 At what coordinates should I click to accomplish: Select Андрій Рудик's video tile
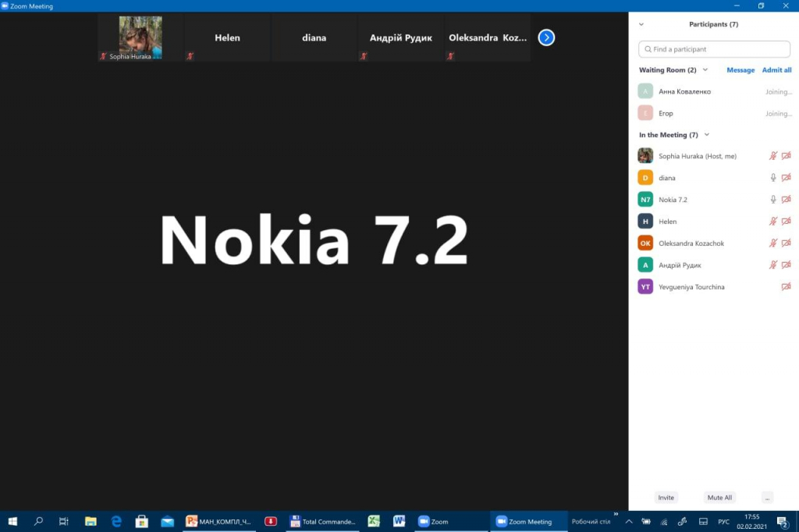[x=400, y=37]
